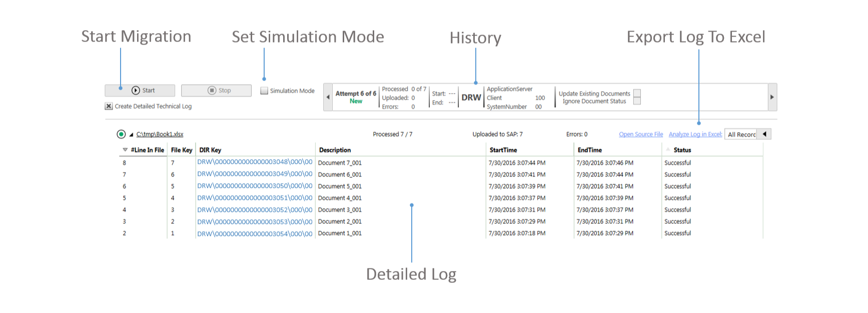Click the EndTime column header

coord(590,150)
